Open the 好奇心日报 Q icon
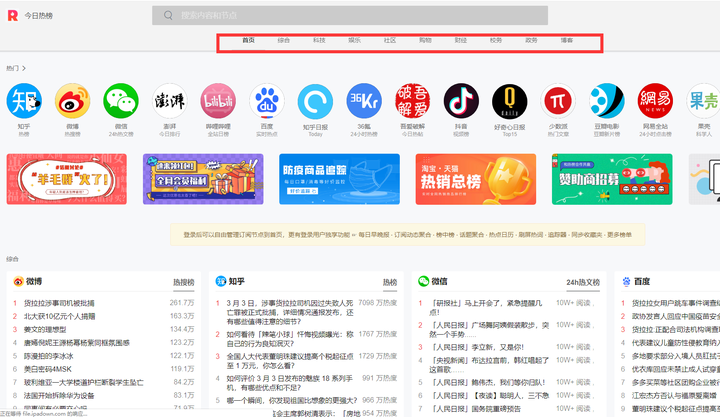The image size is (720, 417). click(510, 101)
